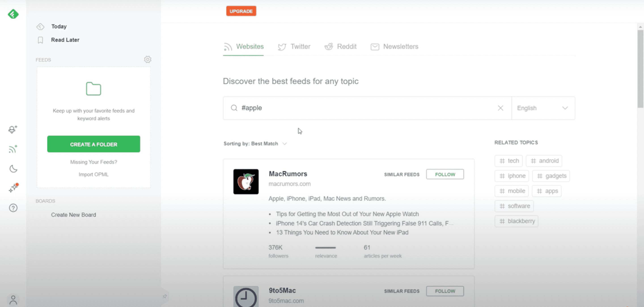Click Similar Feeds for MacRumors
This screenshot has width=644, height=307.
(x=402, y=174)
